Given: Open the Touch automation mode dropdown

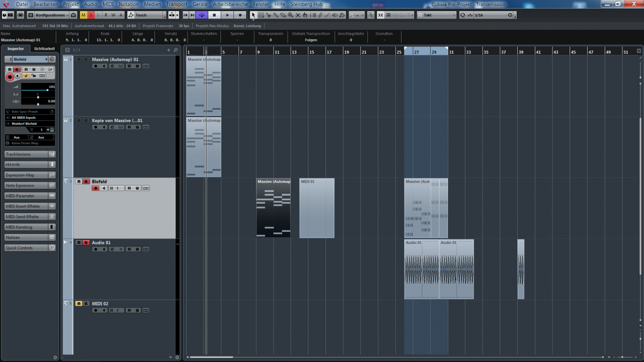Looking at the screenshot, I should point(146,15).
